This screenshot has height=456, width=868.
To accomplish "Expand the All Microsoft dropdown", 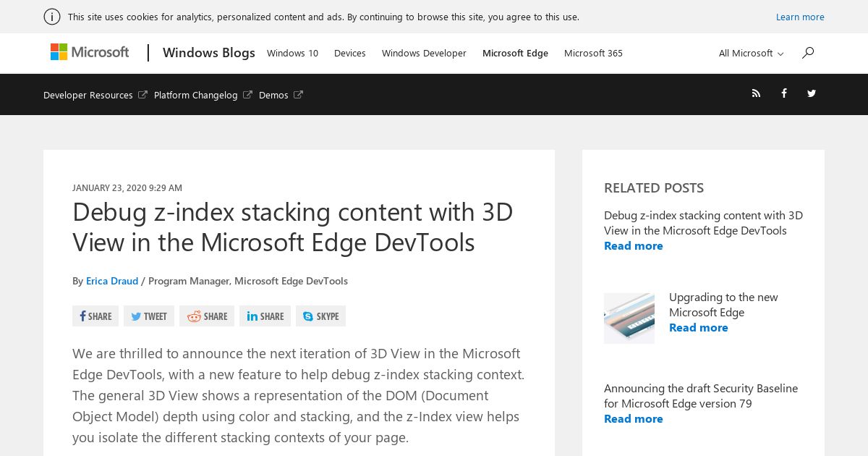I will 751,53.
